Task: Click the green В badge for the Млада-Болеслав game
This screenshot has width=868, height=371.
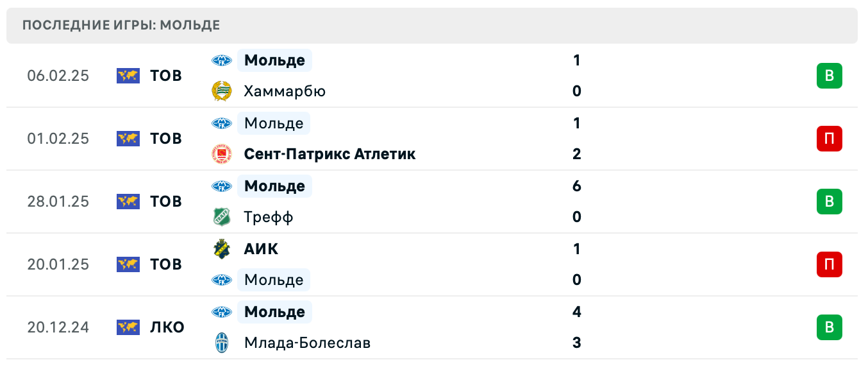Action: pyautogui.click(x=829, y=327)
